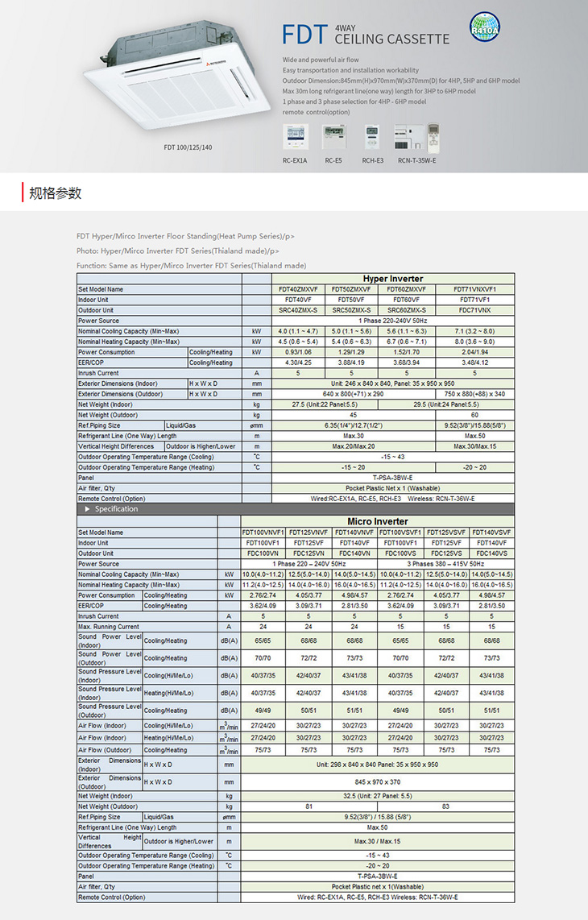Click the '4.30/4.25' EER/COP cell

point(298,363)
